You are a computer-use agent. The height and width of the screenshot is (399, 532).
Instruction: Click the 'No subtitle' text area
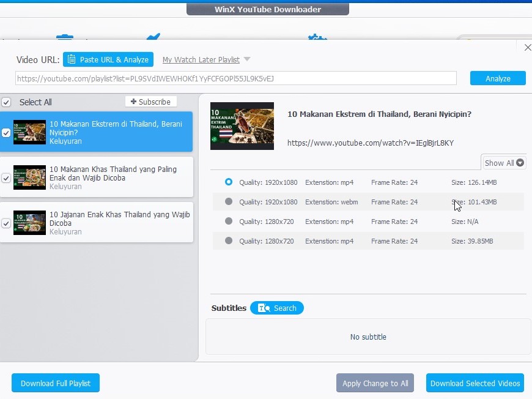coord(368,337)
